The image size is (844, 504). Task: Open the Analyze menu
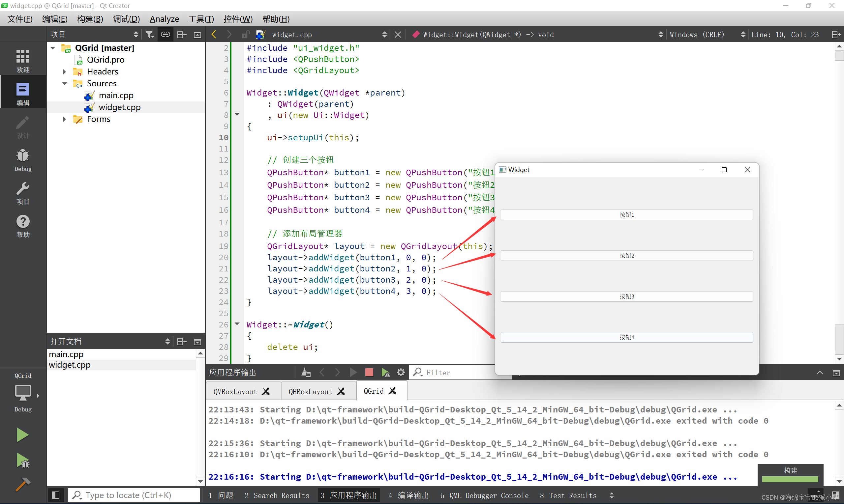(165, 19)
